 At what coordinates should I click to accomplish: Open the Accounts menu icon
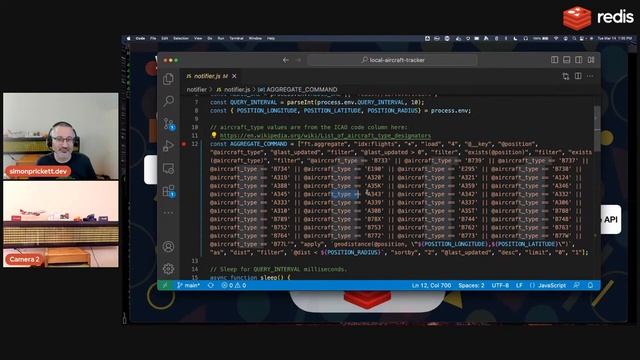pos(168,247)
